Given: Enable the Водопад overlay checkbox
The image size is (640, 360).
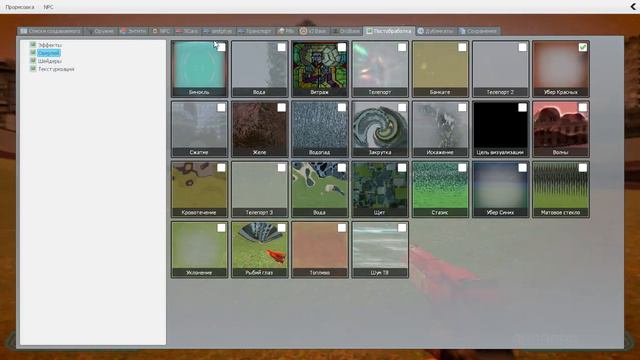Looking at the screenshot, I should coord(342,107).
